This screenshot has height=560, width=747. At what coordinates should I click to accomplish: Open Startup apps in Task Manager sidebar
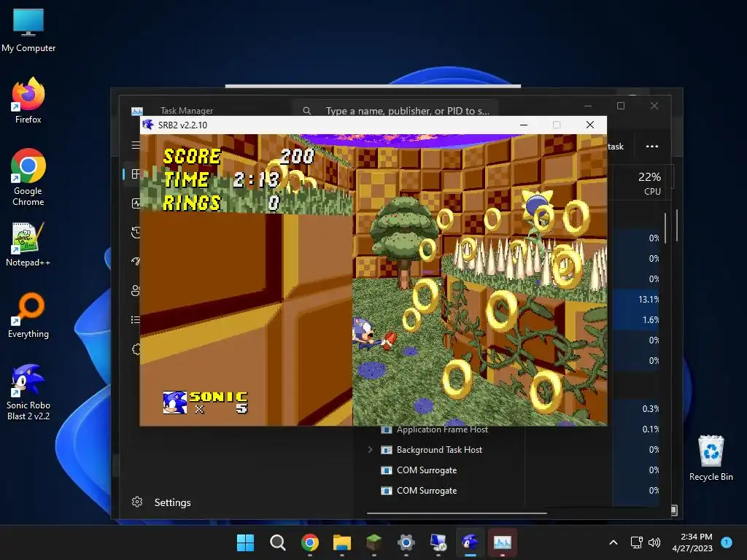pyautogui.click(x=136, y=261)
